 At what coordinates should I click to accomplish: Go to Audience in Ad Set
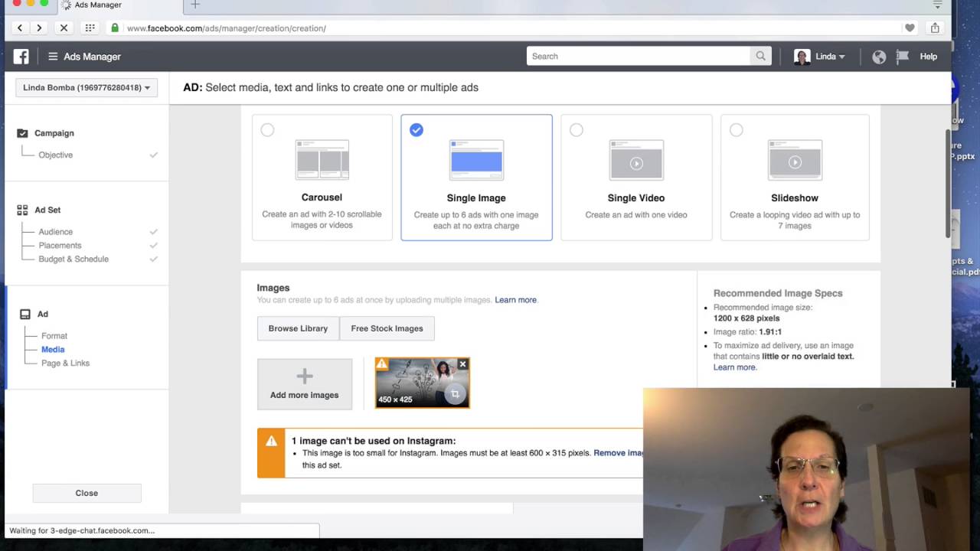tap(56, 232)
